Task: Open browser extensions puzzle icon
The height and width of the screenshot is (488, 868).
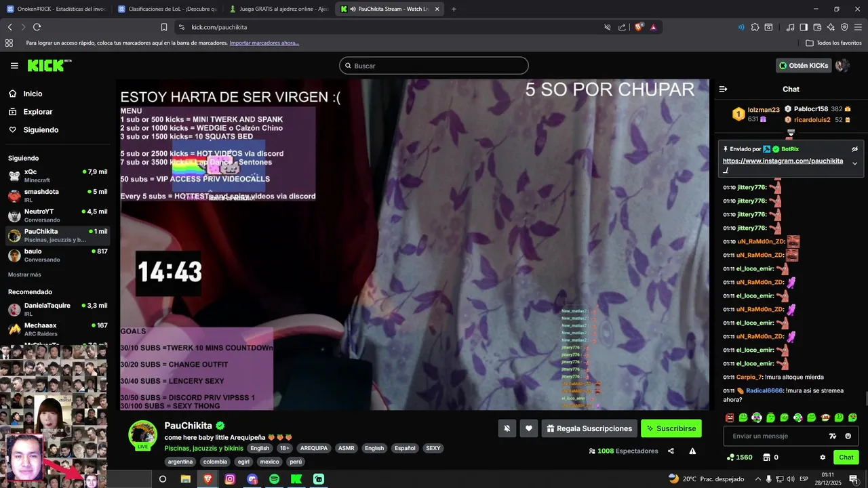Action: 755,27
